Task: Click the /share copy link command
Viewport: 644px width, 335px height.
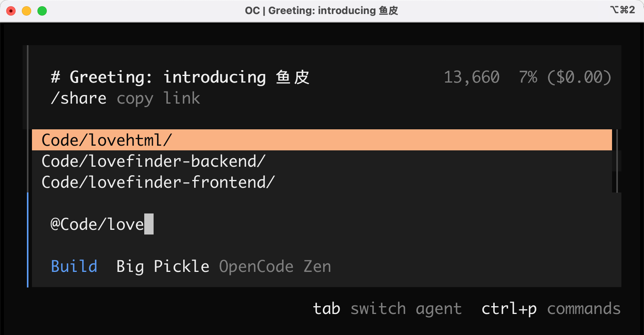Action: tap(125, 99)
